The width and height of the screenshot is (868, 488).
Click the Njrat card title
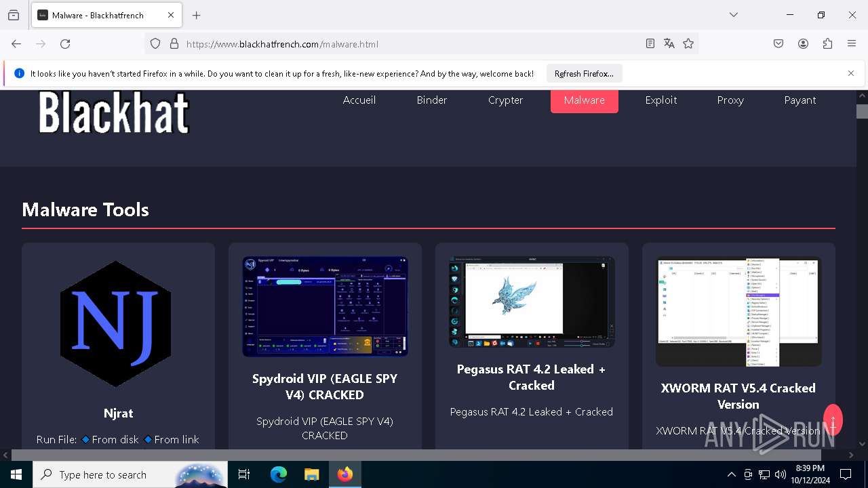coord(118,413)
